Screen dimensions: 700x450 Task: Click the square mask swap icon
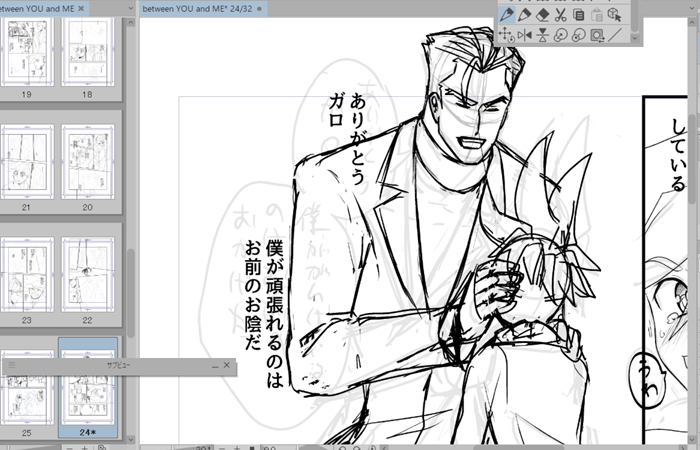click(597, 35)
